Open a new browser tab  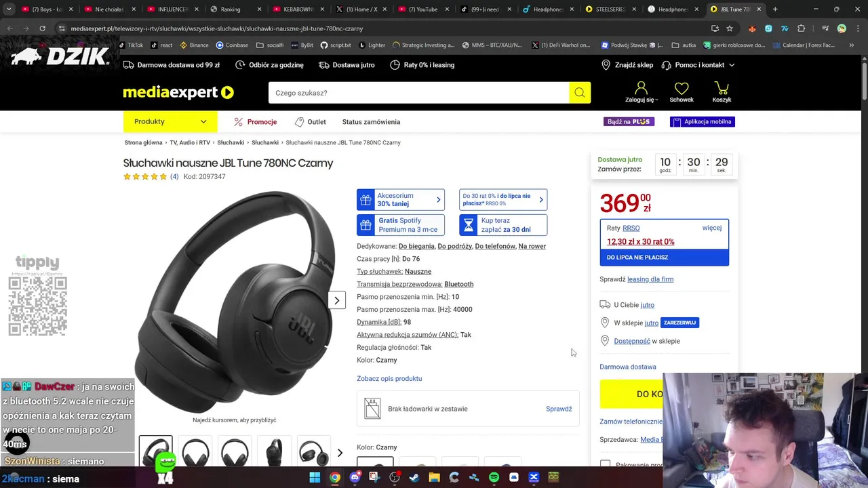point(775,9)
